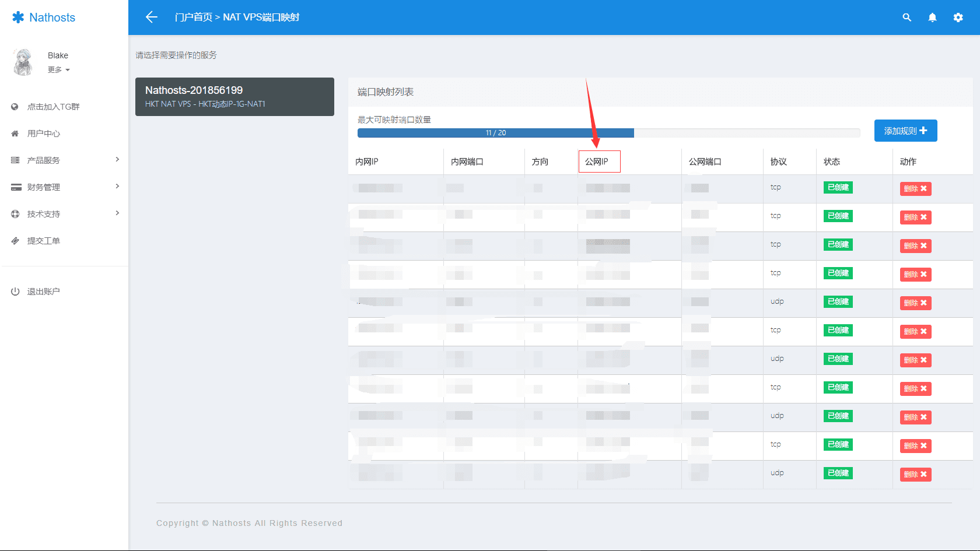Open settings gear icon

[958, 17]
